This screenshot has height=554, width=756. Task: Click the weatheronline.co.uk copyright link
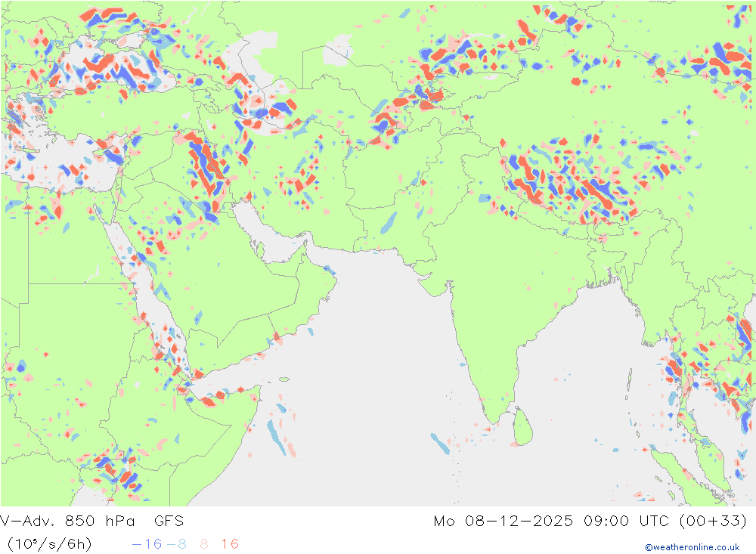pos(692,547)
